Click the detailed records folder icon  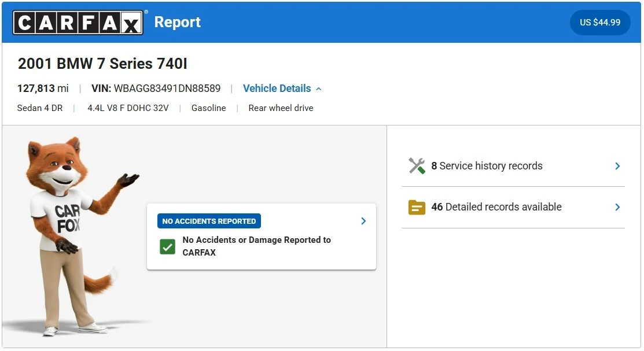tap(417, 208)
